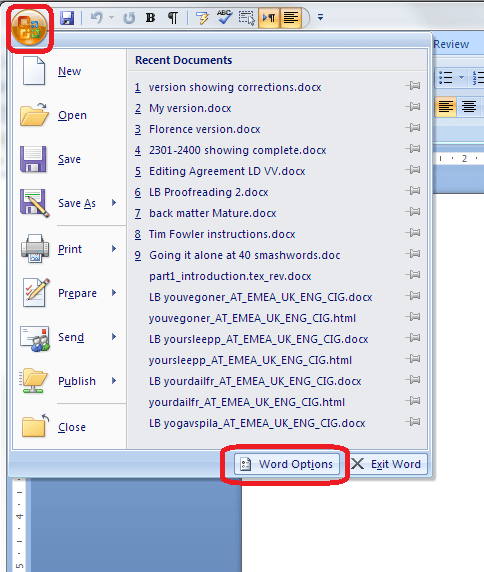Click the pilcrow Show/Hide paragraph marks icon

tap(173, 18)
